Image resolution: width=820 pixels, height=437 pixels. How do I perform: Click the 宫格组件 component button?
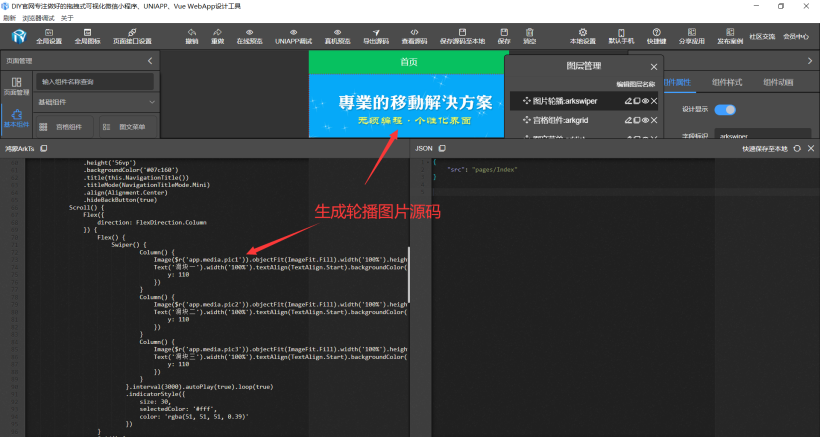click(x=61, y=127)
